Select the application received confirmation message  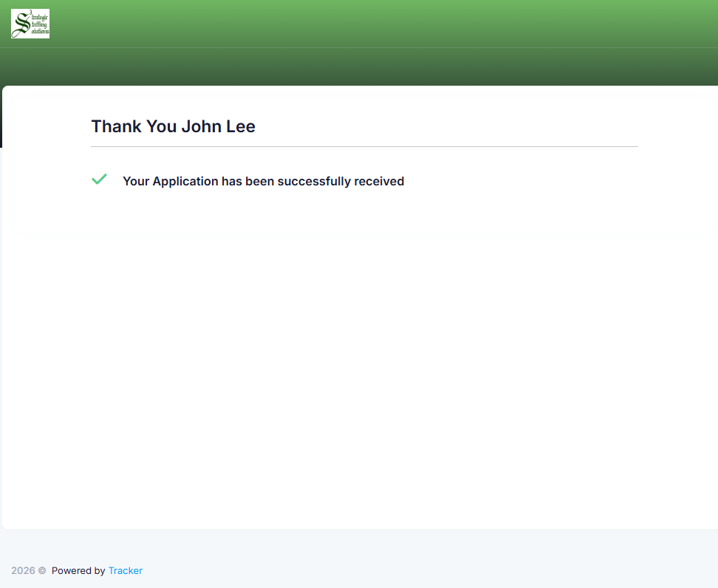click(x=263, y=181)
